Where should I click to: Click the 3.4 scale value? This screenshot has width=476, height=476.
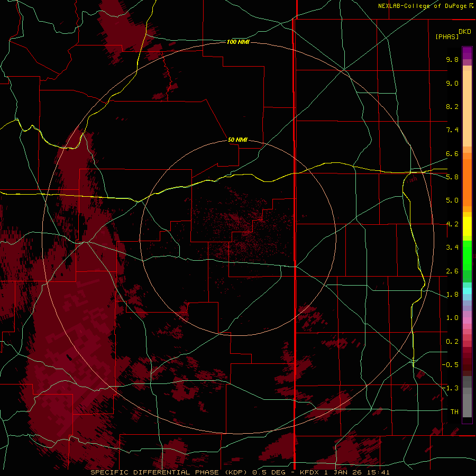(x=452, y=248)
